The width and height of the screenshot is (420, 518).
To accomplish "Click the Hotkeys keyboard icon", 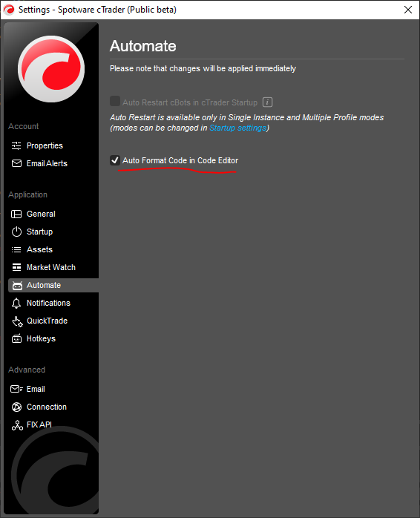I will pyautogui.click(x=16, y=338).
